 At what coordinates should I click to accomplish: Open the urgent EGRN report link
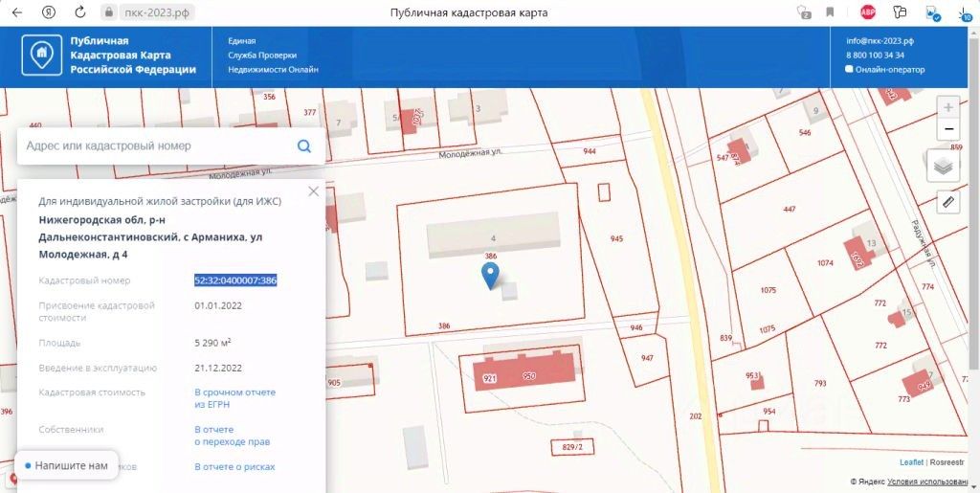pyautogui.click(x=235, y=398)
